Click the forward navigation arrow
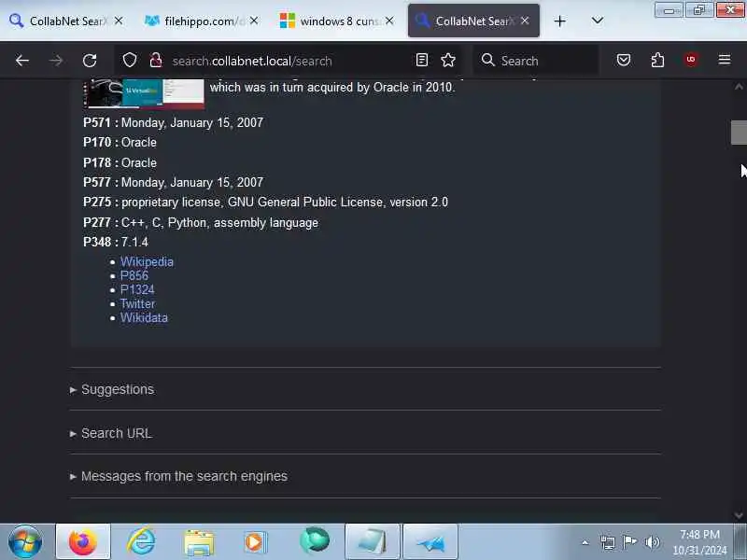The width and height of the screenshot is (747, 560). [x=56, y=61]
